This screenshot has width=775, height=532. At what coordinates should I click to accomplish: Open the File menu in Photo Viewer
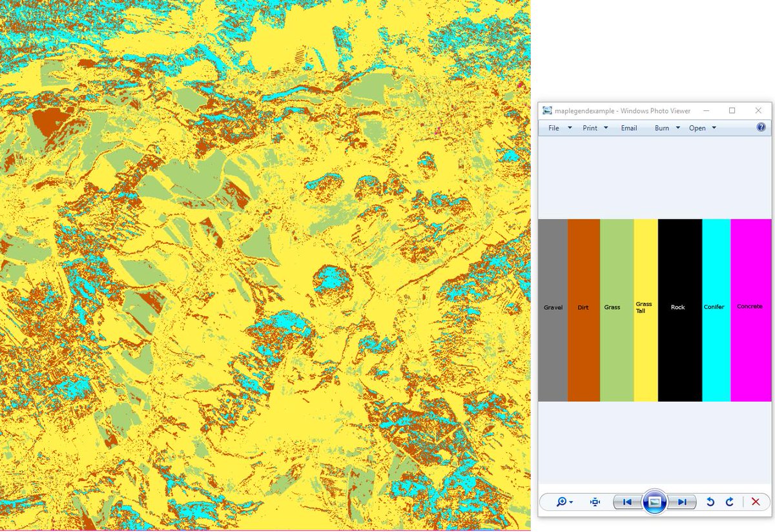(x=553, y=128)
